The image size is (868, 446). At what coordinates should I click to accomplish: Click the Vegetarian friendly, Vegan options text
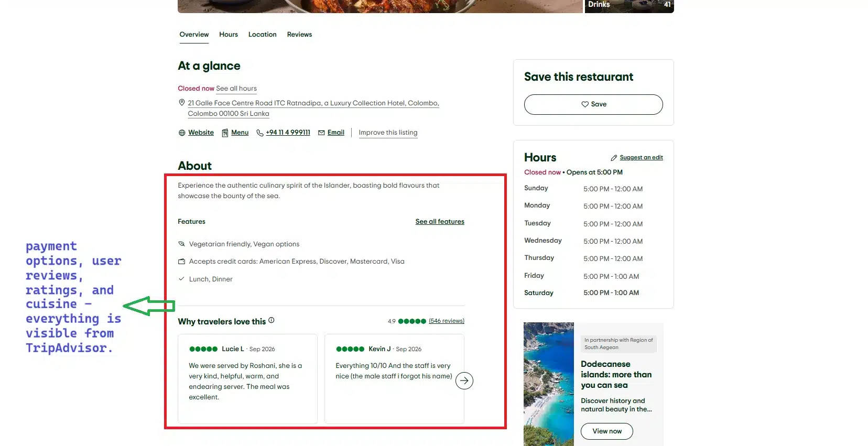tap(244, 244)
